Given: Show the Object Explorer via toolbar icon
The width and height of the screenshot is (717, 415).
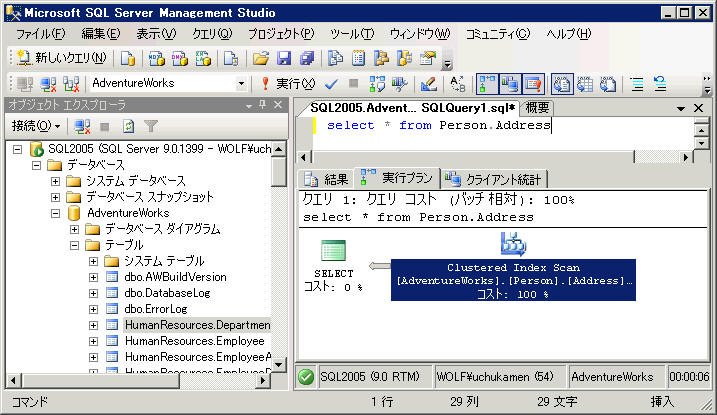Looking at the screenshot, I should (x=381, y=58).
